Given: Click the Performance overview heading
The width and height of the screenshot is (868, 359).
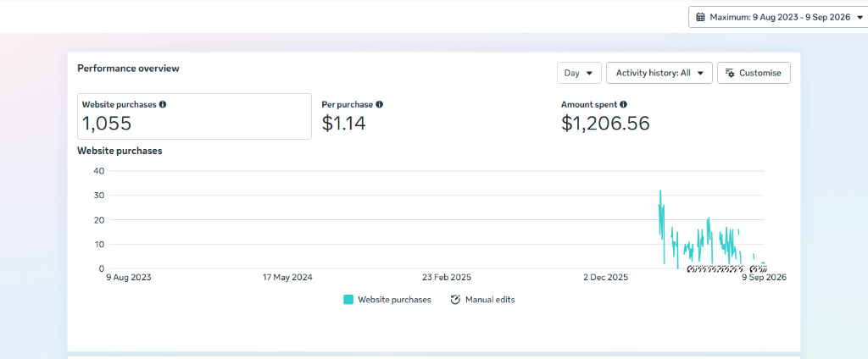Looking at the screenshot, I should 129,69.
